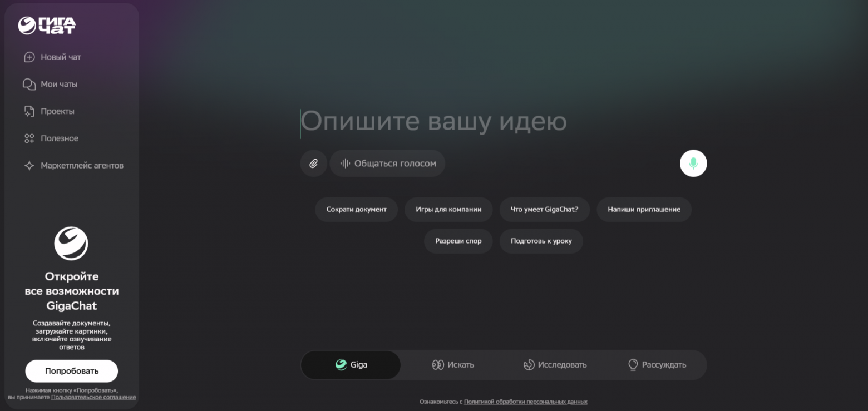The image size is (868, 411).
Task: Click the GigaChat logo in the sidebar
Action: 47,24
